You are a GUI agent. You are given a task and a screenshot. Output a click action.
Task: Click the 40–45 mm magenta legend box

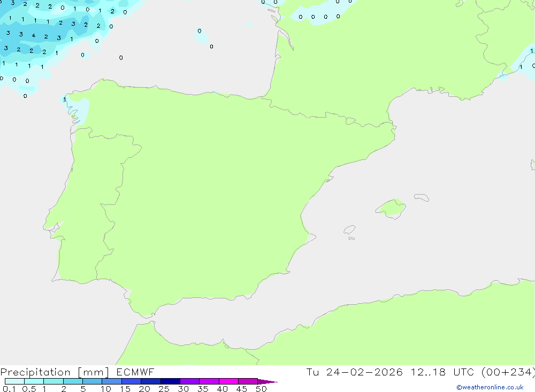click(228, 381)
